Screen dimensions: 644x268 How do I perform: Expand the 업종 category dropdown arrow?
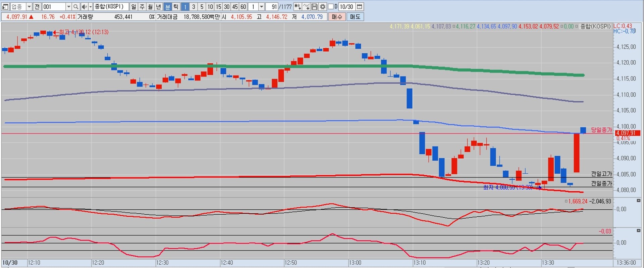click(29, 7)
